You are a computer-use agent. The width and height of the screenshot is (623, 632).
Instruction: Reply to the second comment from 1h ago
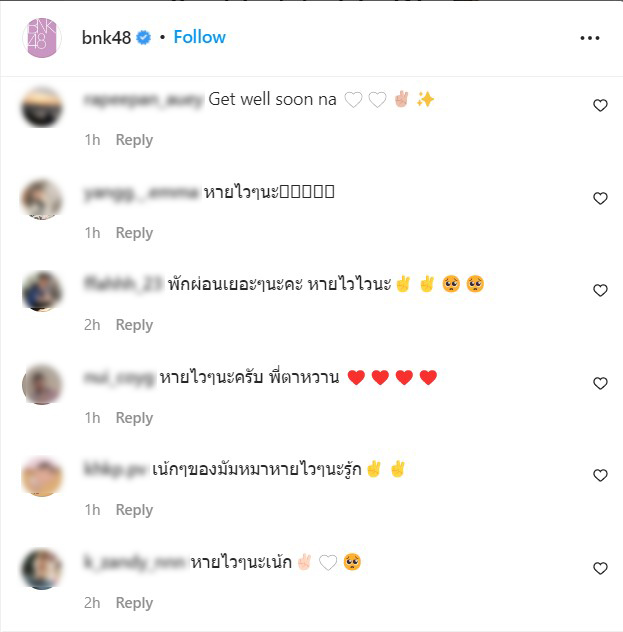pos(134,233)
